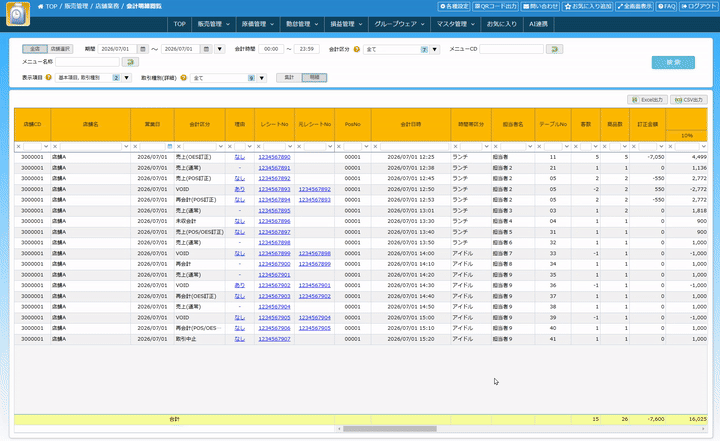Click the clock app logo icon
720x441 pixels.
coord(18,14)
